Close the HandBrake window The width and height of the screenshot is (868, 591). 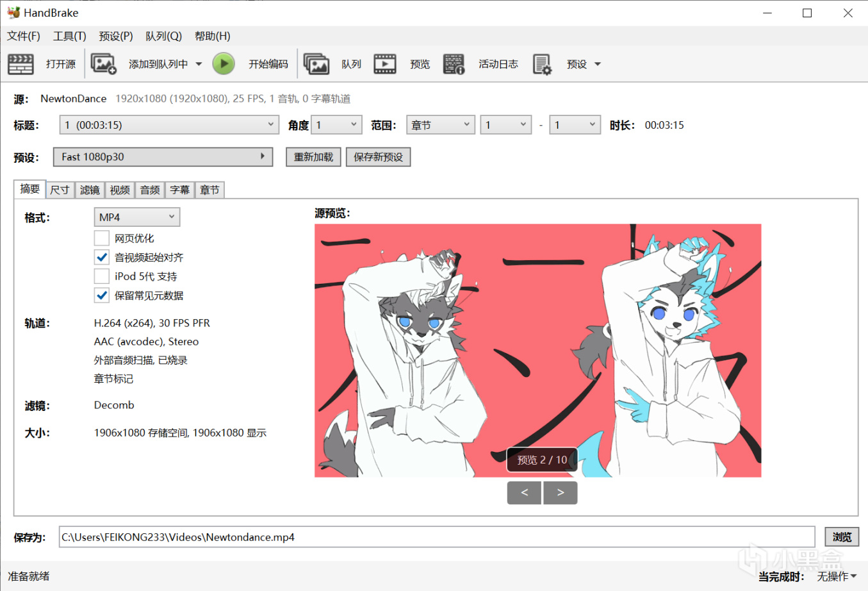pyautogui.click(x=848, y=13)
